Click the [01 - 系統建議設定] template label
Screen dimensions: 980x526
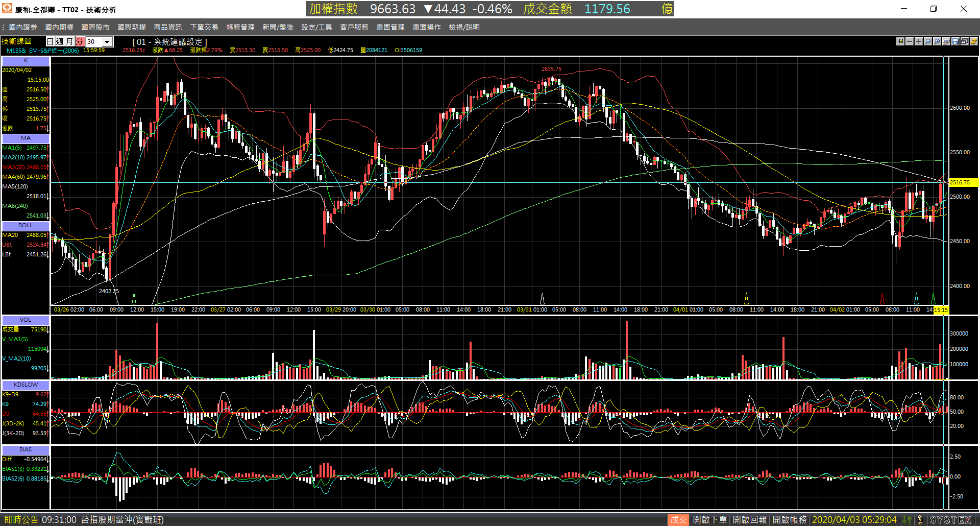pos(169,42)
